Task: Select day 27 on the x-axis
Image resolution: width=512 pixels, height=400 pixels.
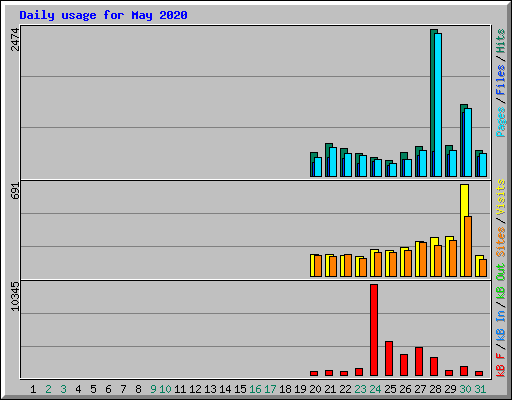Action: [420, 389]
